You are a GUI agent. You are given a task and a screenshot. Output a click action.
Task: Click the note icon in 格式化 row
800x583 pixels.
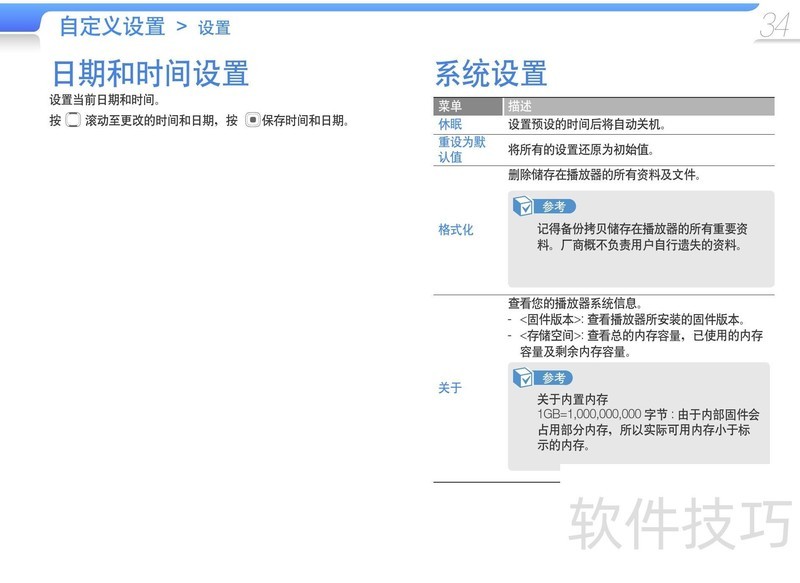coord(522,206)
